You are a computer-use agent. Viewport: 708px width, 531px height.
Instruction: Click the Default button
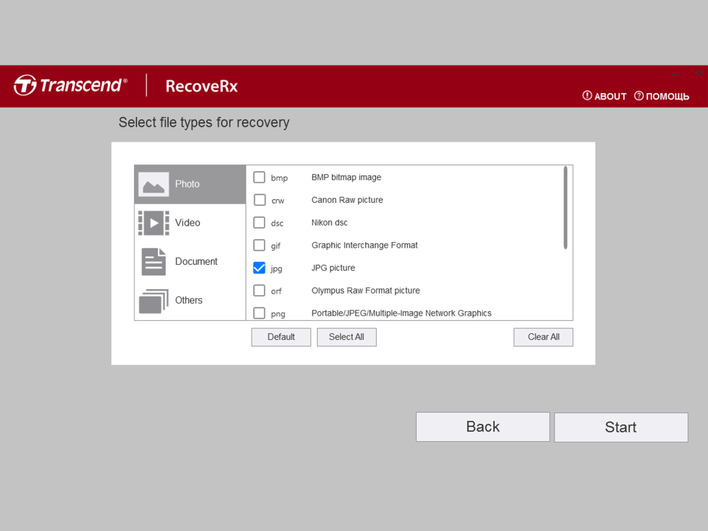point(281,337)
